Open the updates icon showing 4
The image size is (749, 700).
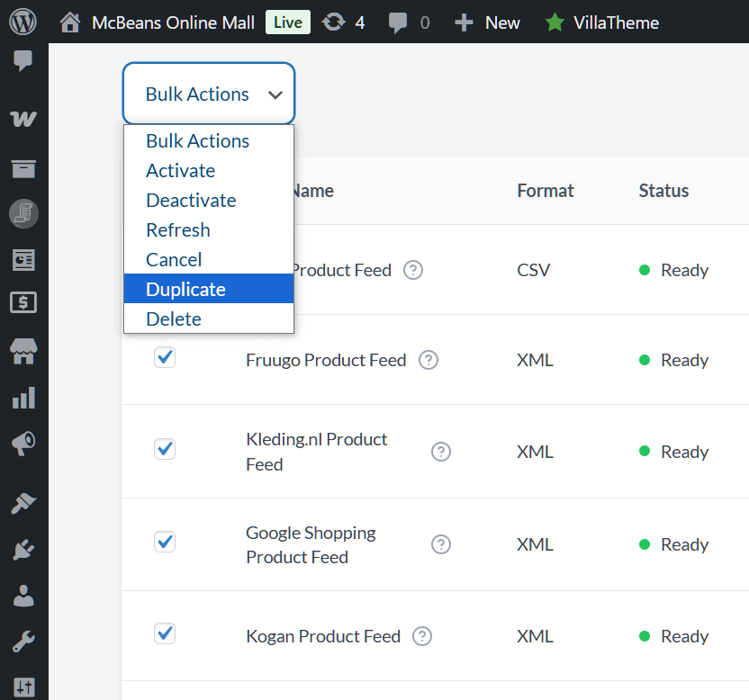(x=333, y=22)
